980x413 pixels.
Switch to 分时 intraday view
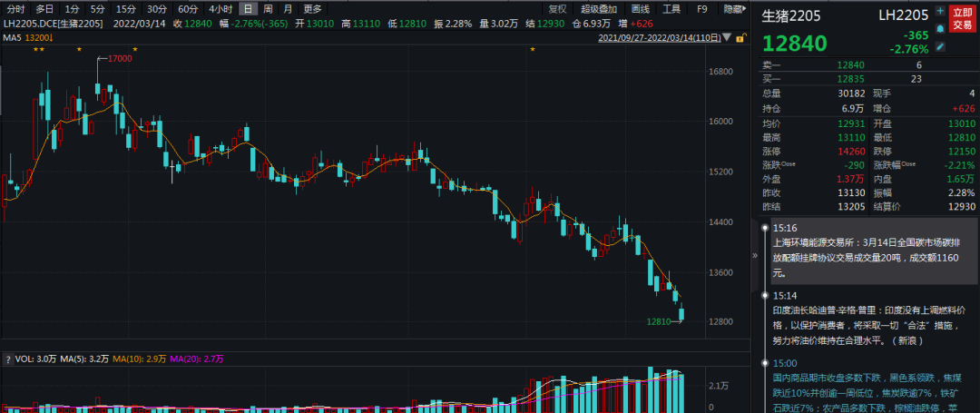(15, 9)
